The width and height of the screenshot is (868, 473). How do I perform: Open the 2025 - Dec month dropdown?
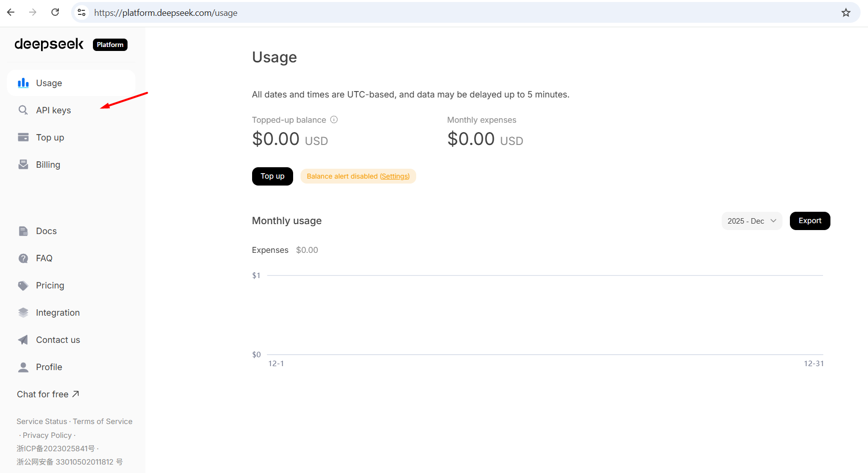(751, 221)
